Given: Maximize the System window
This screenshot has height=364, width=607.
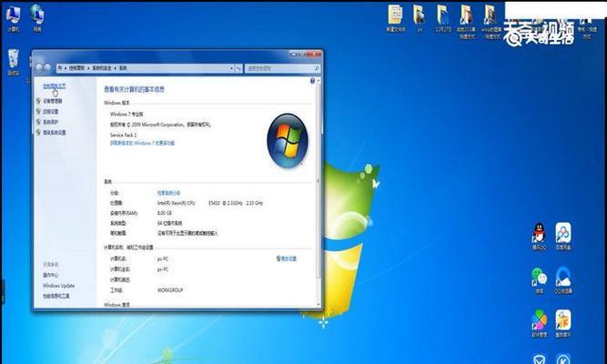Looking at the screenshot, I should pos(302,54).
